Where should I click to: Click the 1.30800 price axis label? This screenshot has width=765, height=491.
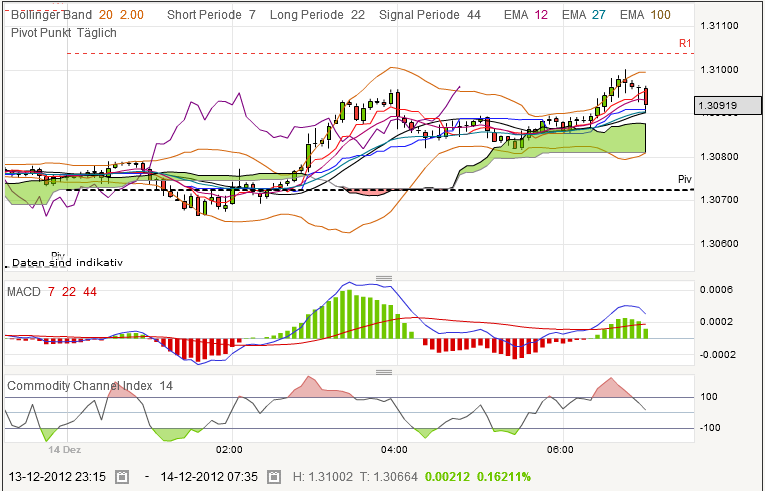[719, 157]
